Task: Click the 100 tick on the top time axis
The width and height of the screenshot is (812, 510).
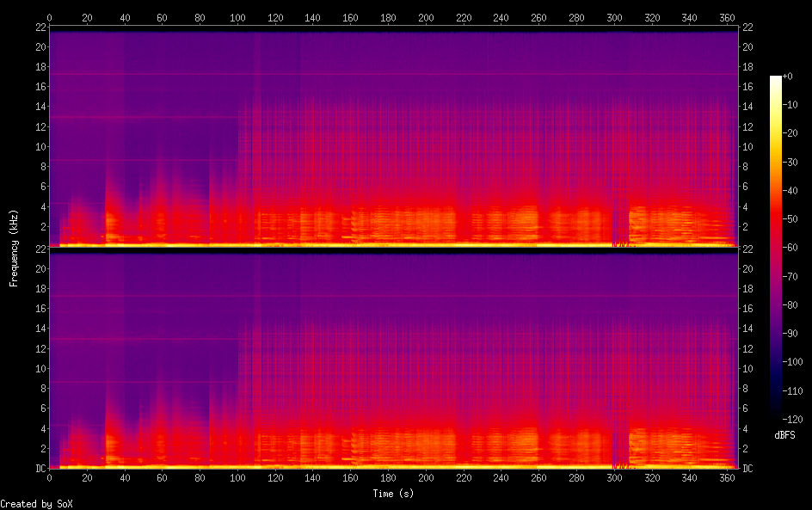Action: 237,17
